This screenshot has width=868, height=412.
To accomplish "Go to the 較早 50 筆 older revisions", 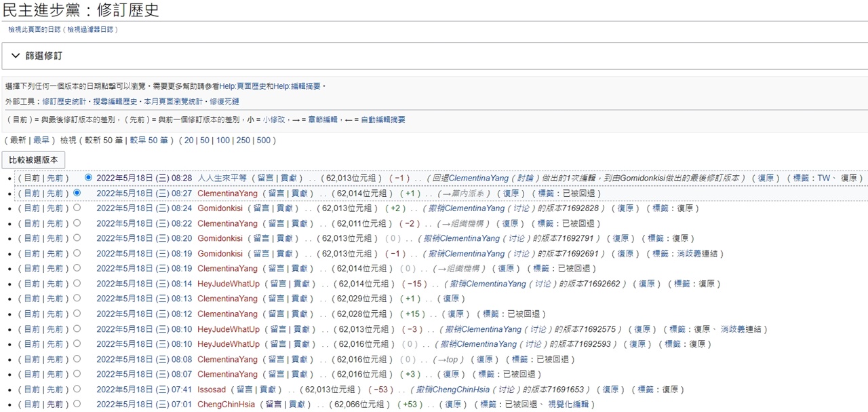I will (x=149, y=141).
